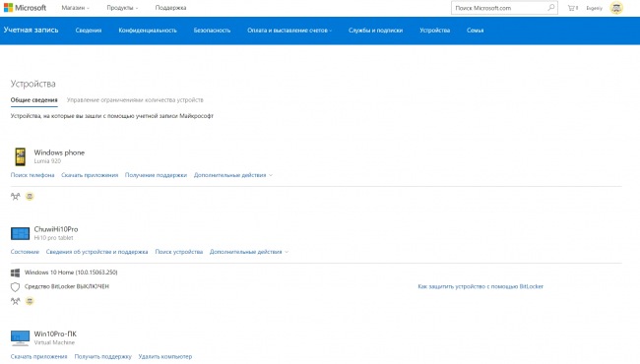Click the Win10Pro-ПК monitor device image
This screenshot has height=364, width=640.
(20, 337)
